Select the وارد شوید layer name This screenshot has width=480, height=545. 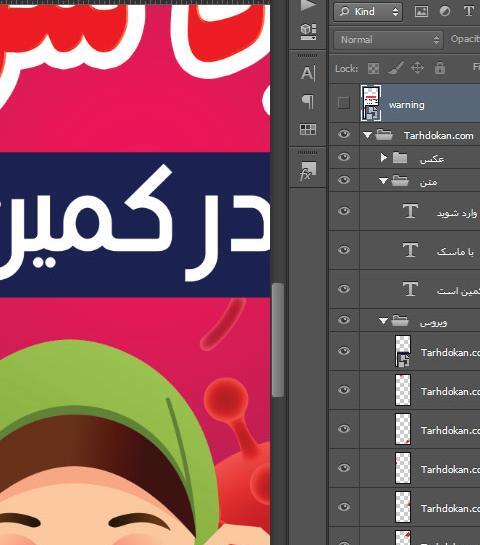457,213
